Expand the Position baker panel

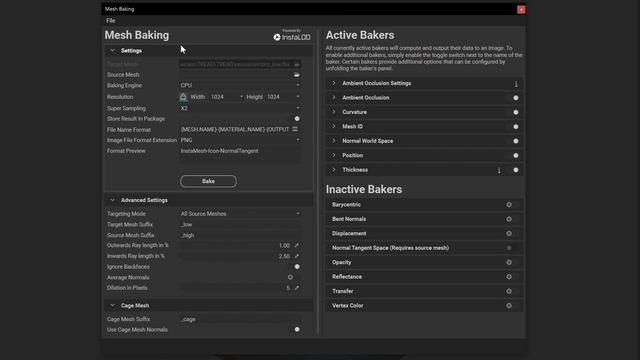[x=333, y=155]
